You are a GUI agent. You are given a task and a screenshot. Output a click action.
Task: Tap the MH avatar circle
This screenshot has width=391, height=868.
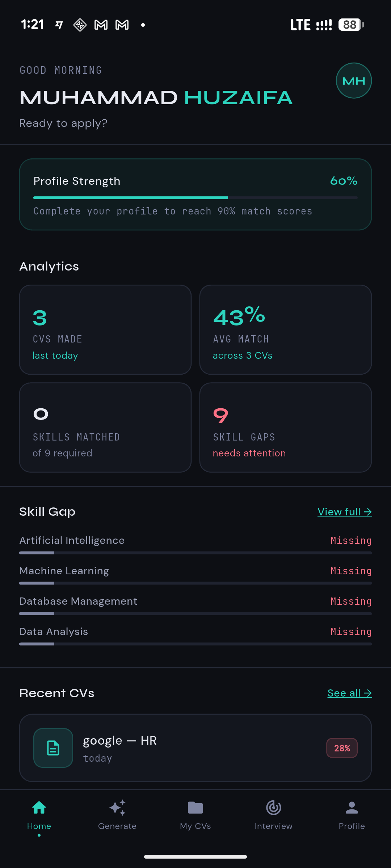point(354,81)
